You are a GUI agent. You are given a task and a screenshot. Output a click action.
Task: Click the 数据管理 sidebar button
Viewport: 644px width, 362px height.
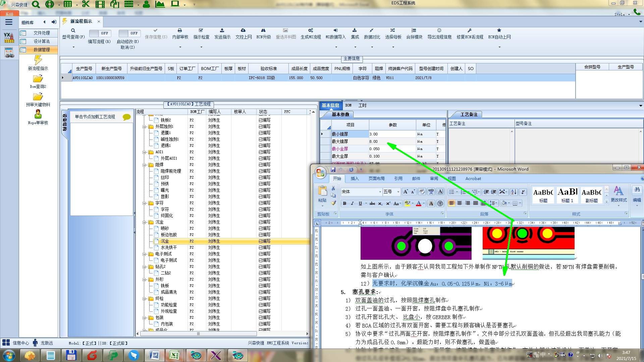pos(38,50)
